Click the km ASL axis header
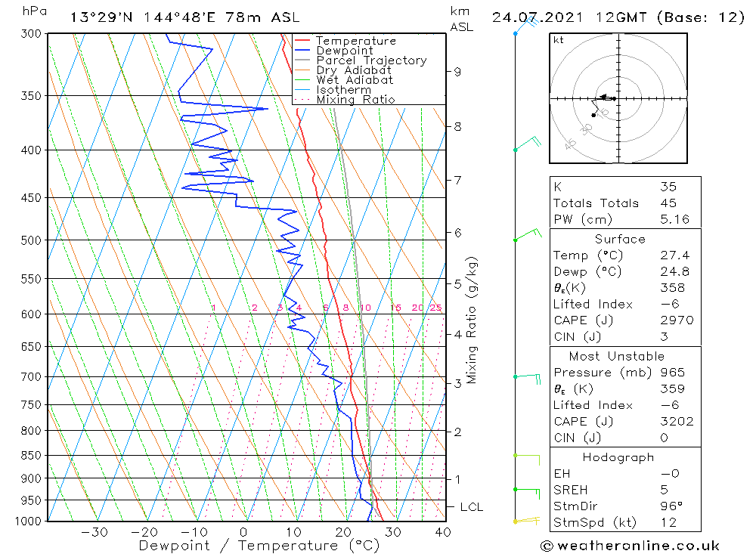756x554 pixels. pyautogui.click(x=461, y=20)
